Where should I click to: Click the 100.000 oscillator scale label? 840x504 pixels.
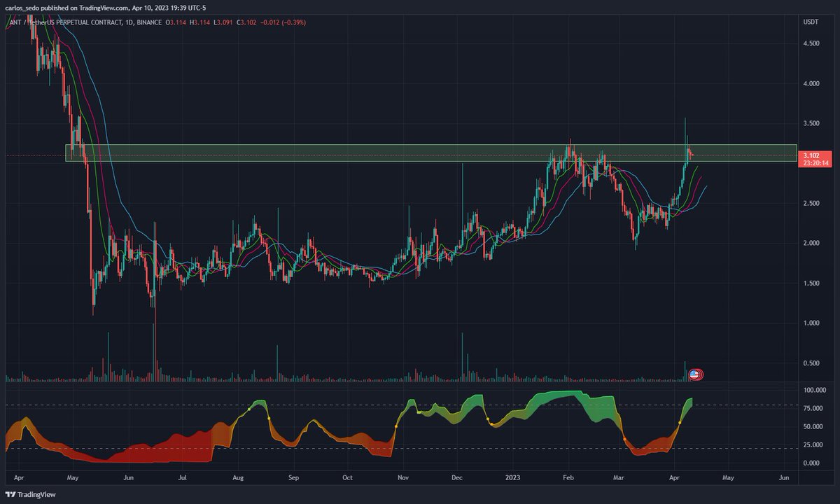[814, 389]
